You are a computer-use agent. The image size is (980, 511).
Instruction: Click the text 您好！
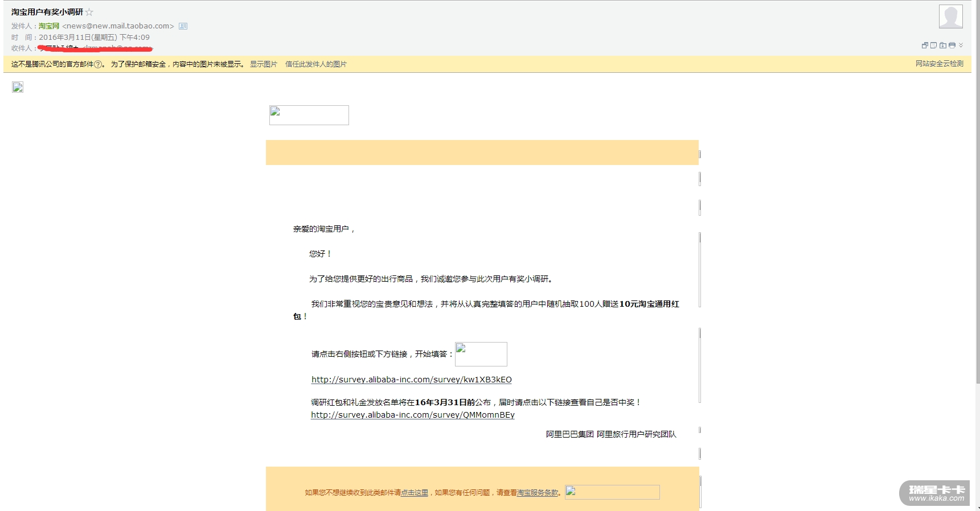[x=321, y=254]
